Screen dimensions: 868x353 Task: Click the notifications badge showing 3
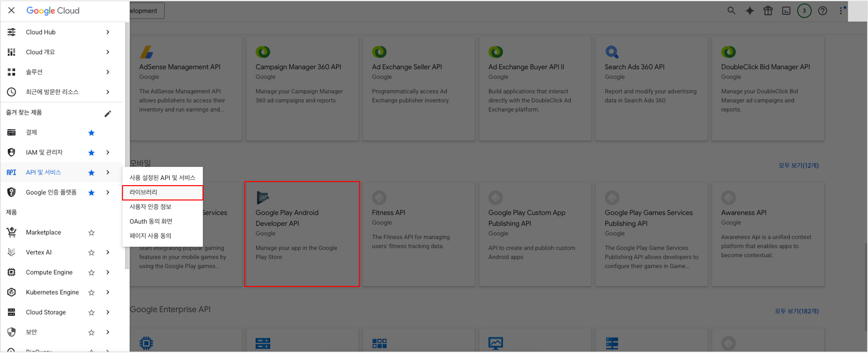pyautogui.click(x=804, y=11)
